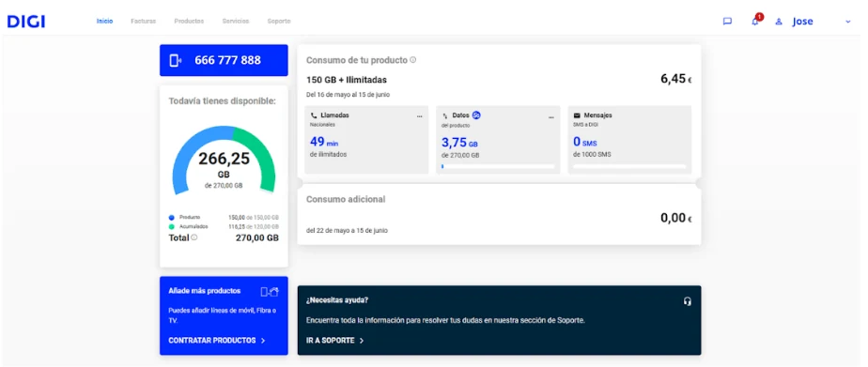Click the username Jose
The width and height of the screenshot is (868, 367).
point(802,22)
